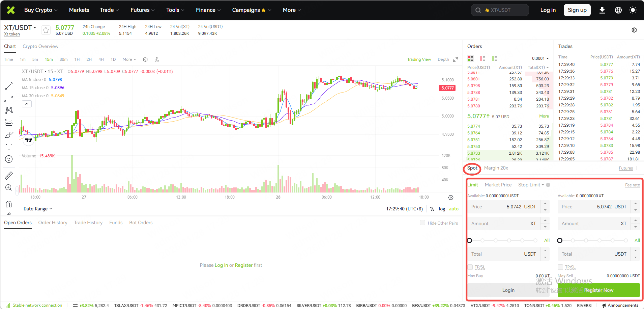
Task: Enable the Hide Other Pairs checkbox
Action: [x=422, y=223]
